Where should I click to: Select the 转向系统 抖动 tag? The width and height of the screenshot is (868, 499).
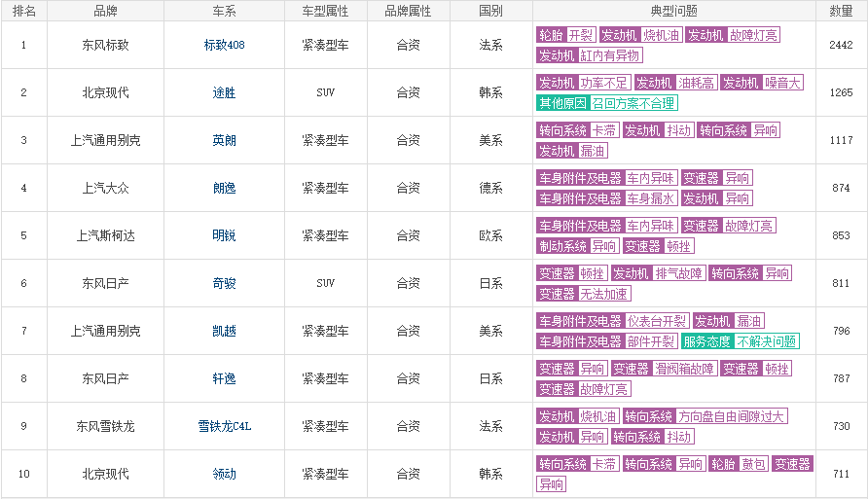tap(653, 436)
